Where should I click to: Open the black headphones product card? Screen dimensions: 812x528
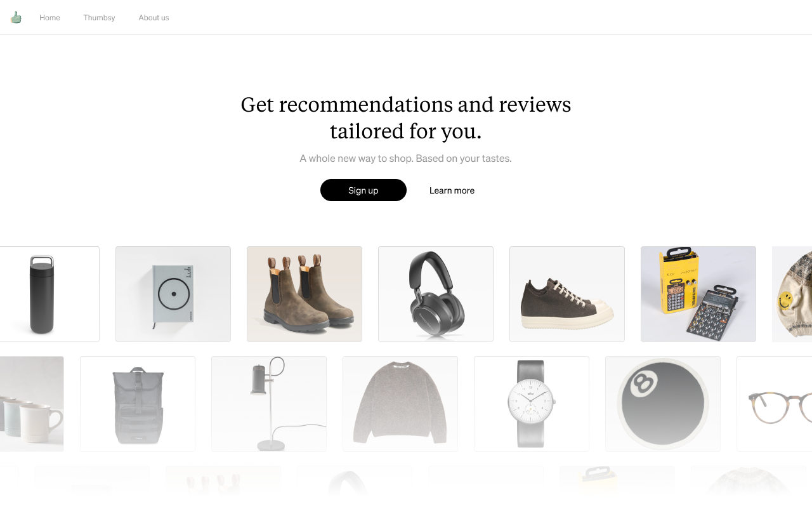[436, 294]
